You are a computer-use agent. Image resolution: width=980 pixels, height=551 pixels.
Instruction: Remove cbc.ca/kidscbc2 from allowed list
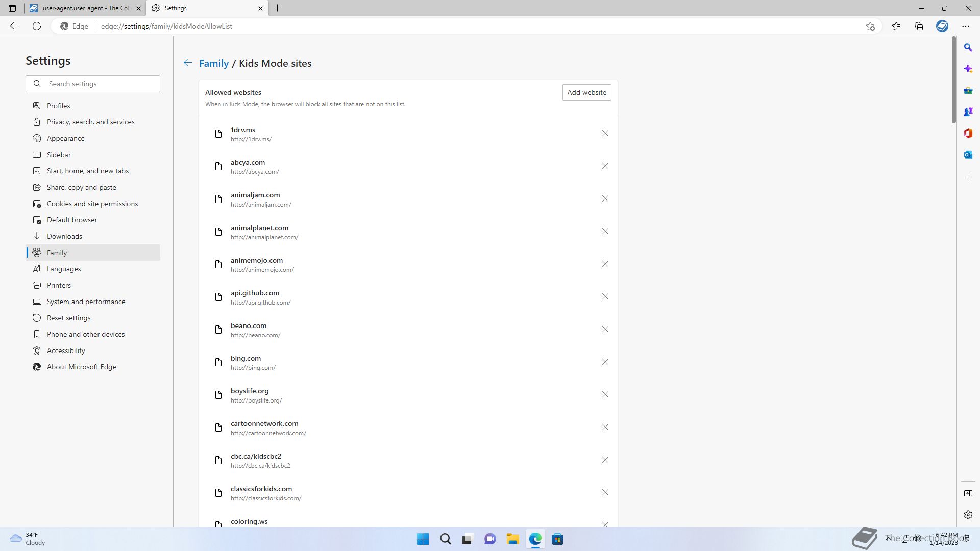(605, 460)
